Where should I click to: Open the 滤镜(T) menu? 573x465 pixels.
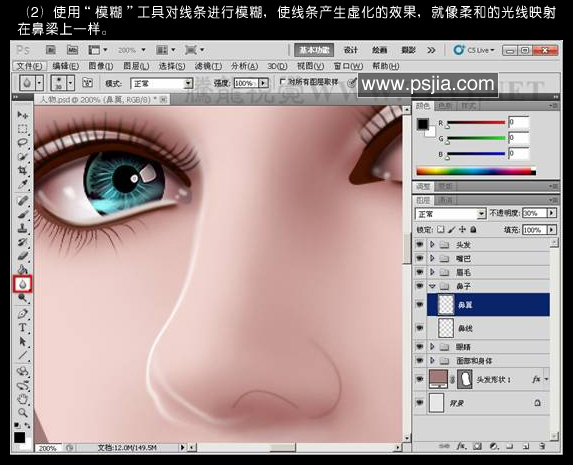(x=208, y=66)
